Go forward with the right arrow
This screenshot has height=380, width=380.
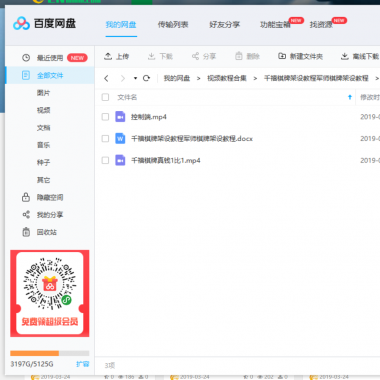(x=123, y=78)
